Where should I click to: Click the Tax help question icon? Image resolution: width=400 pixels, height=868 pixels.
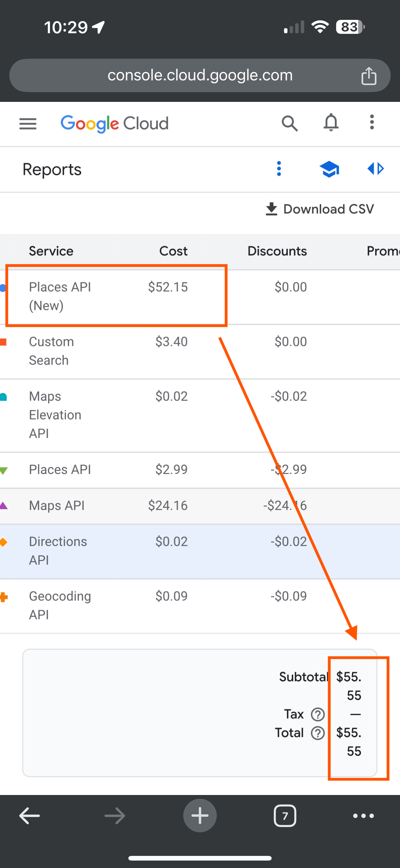tap(318, 714)
